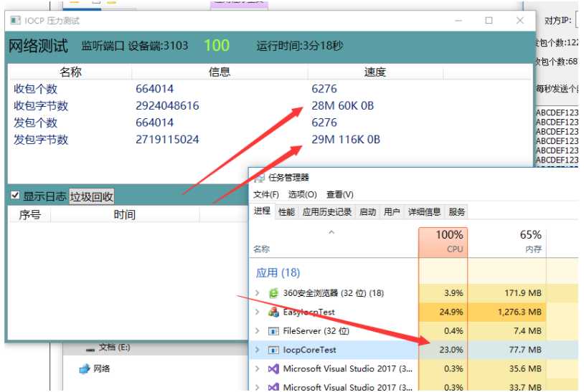The image size is (584, 392).
Task: Click the value 2719115024
Action: 167,140
